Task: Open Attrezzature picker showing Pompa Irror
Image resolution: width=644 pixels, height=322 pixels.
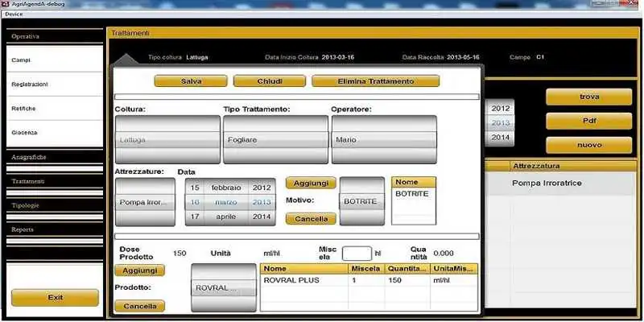Action: point(145,202)
